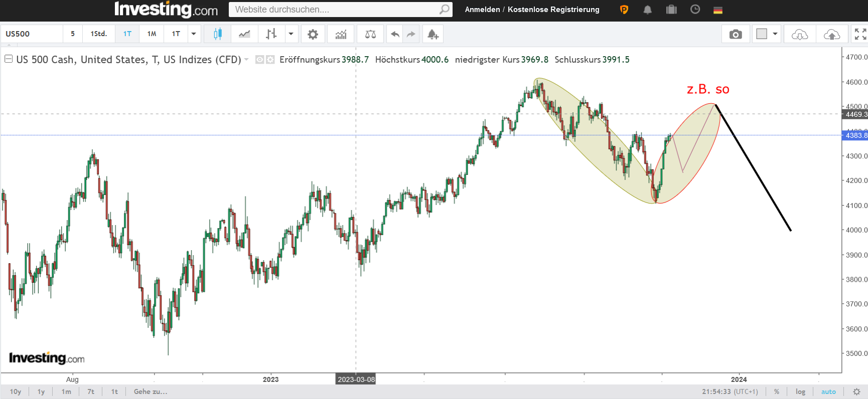Enter fullscreen chart mode
Screen dimensions: 868x399
click(x=860, y=34)
